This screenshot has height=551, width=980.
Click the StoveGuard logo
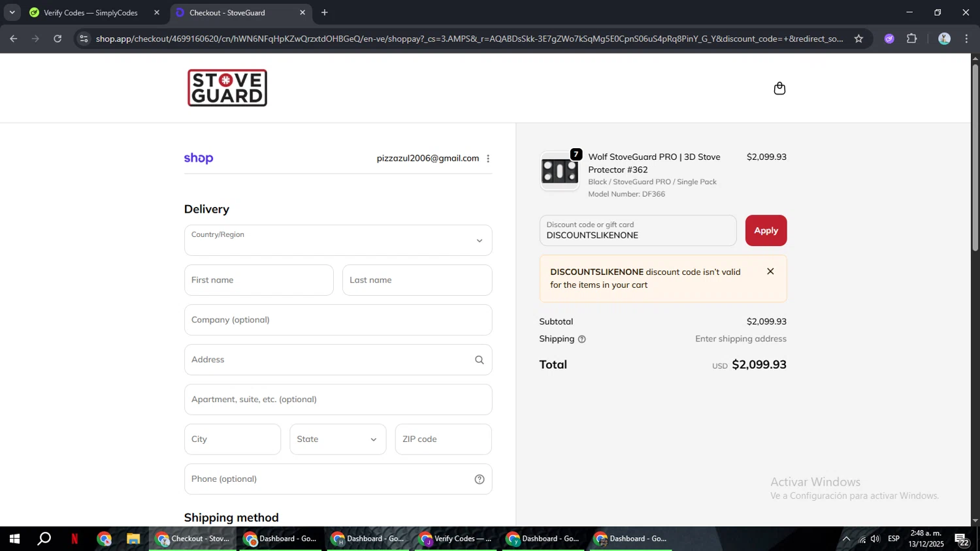pyautogui.click(x=227, y=87)
